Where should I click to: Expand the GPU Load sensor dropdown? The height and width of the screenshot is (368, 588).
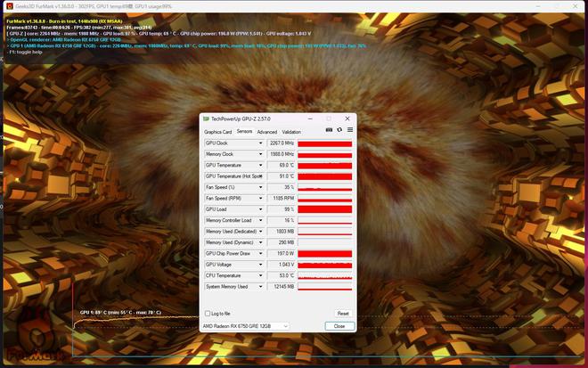click(x=261, y=209)
